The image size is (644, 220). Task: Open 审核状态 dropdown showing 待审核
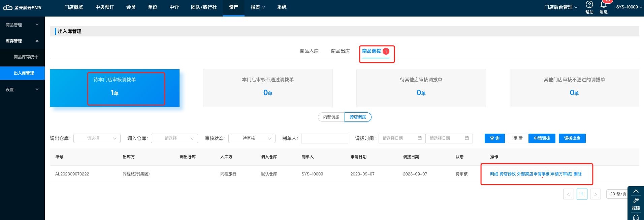coord(252,138)
